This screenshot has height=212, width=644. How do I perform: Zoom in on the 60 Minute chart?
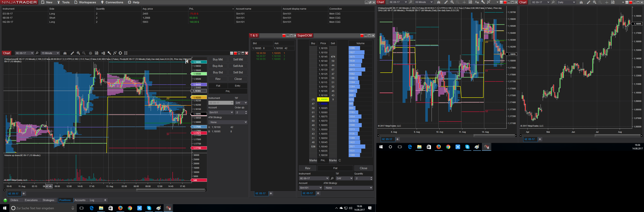pos(452,2)
